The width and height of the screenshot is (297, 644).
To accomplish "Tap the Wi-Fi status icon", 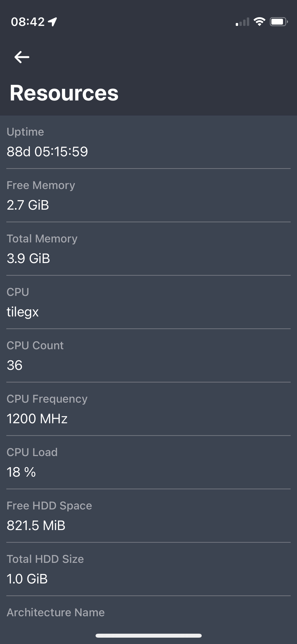I will (x=259, y=22).
